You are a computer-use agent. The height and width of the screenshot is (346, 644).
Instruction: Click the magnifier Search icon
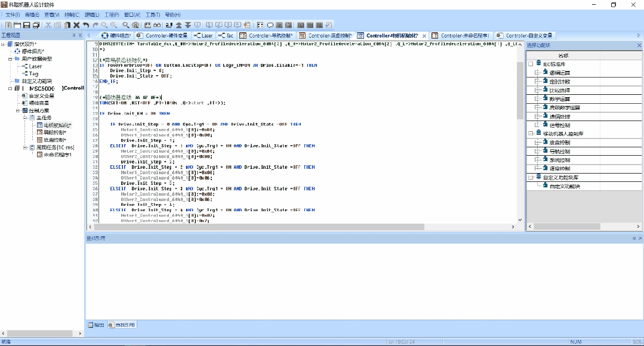(126, 25)
